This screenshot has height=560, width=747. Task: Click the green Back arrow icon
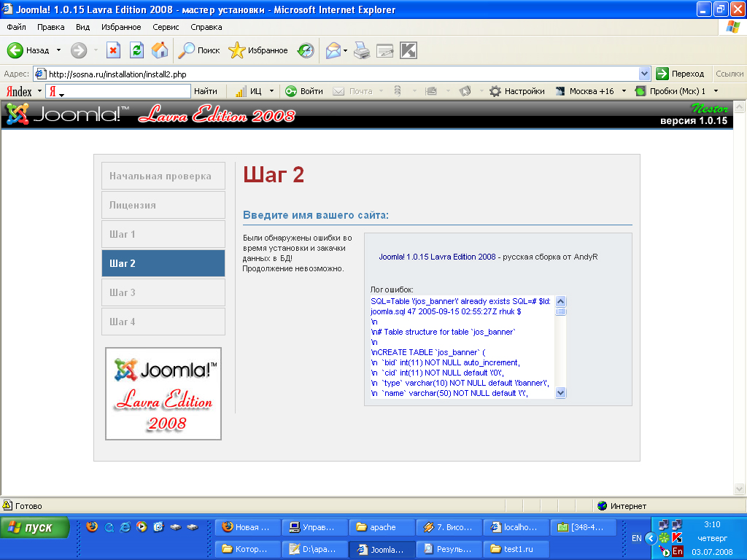click(x=15, y=50)
